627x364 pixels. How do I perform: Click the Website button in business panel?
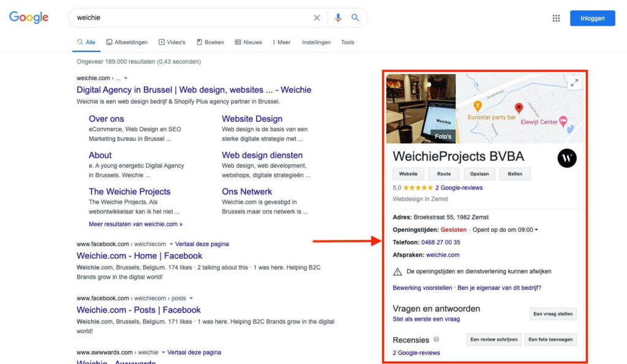(x=408, y=174)
